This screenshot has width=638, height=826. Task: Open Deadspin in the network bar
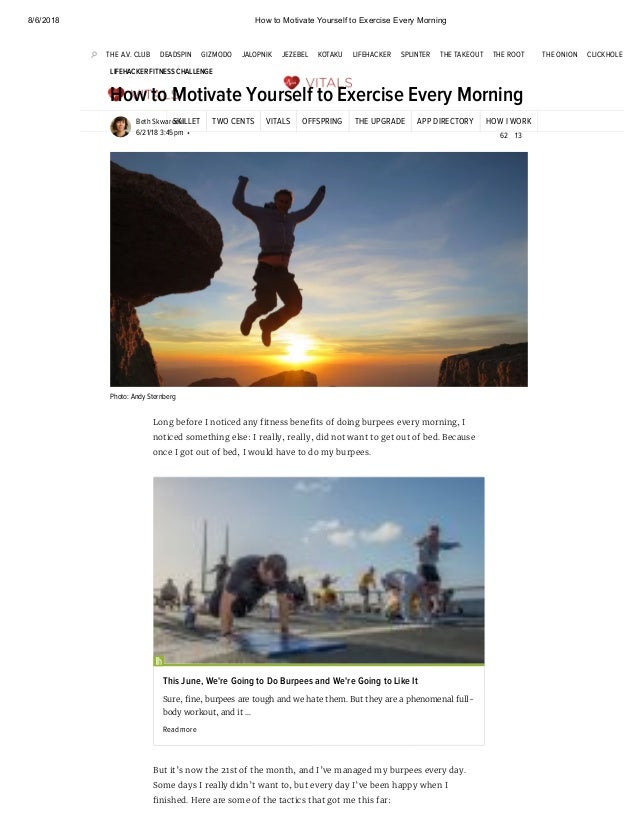coord(175,54)
